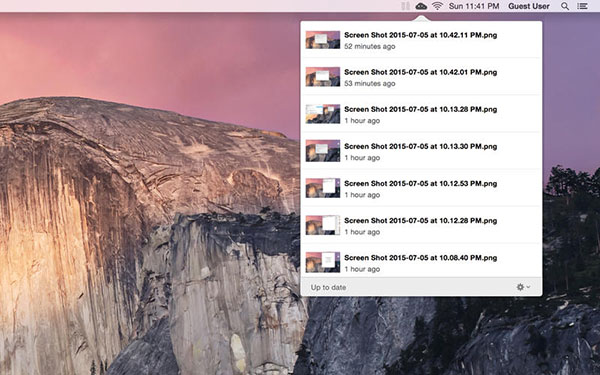The image size is (600, 375).
Task: Open thumbnail of Screen Shot 10.13.28 PM
Action: 323,114
